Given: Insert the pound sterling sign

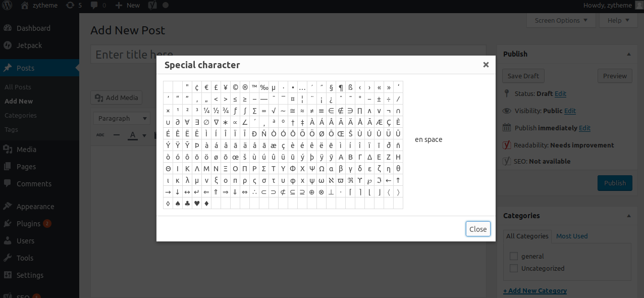Looking at the screenshot, I should 216,87.
